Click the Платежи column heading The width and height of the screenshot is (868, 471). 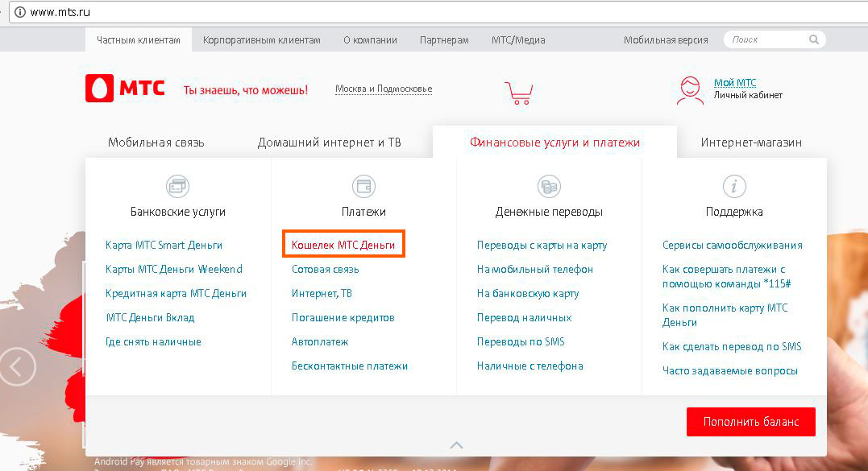(x=363, y=212)
